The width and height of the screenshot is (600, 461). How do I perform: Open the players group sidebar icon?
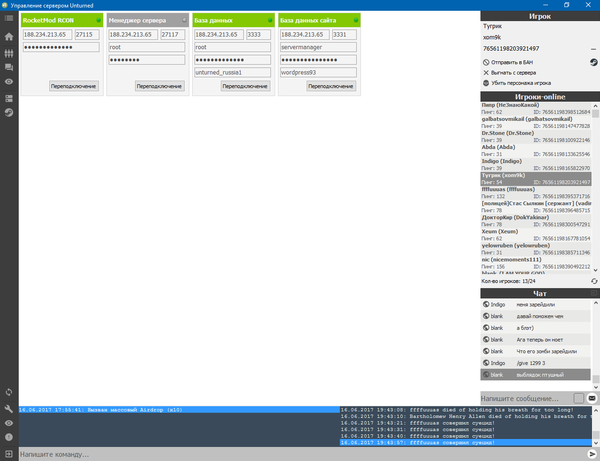pos(9,53)
